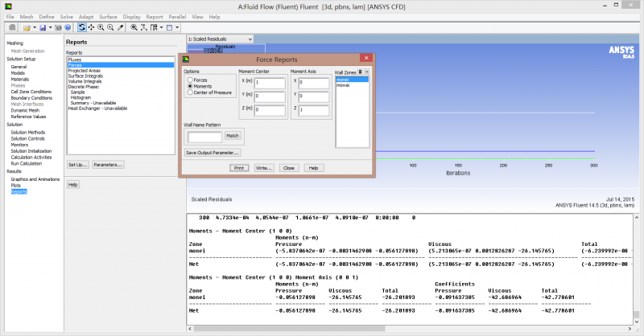
Task: Select the Forces radio option
Action: pyautogui.click(x=190, y=80)
